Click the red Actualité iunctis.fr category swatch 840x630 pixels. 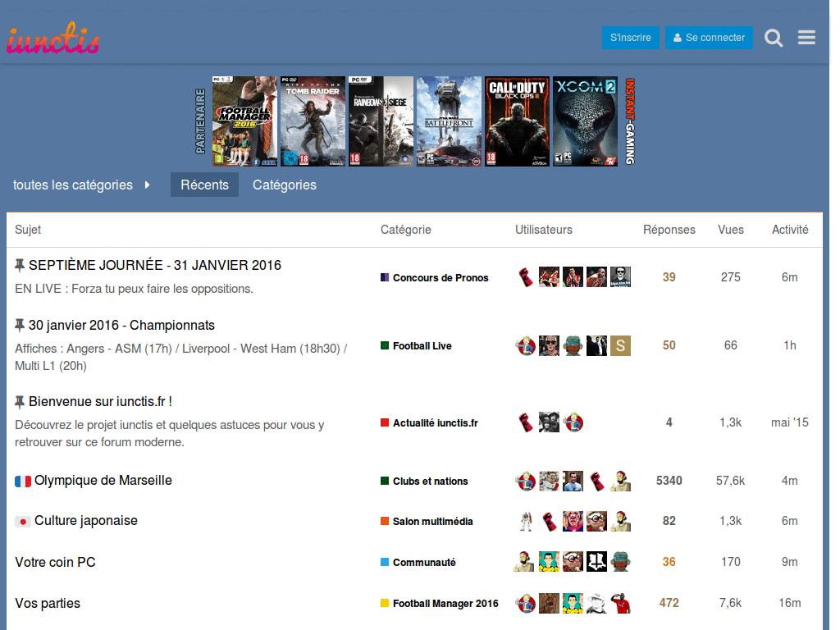pyautogui.click(x=385, y=423)
